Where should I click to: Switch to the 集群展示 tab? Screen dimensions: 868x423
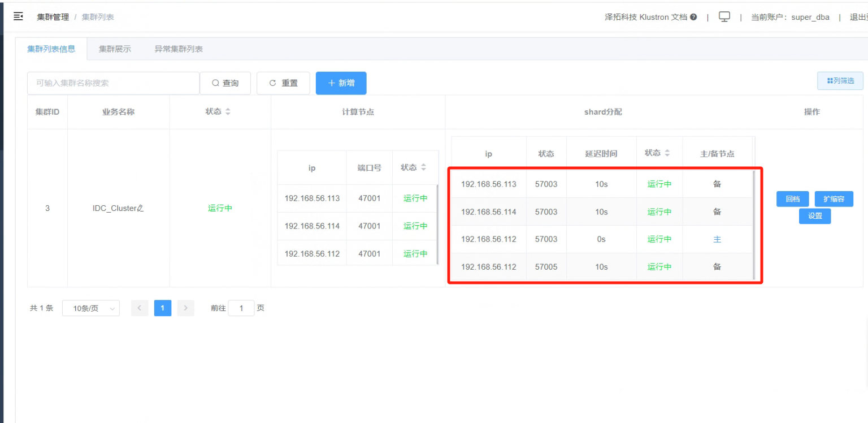point(115,49)
